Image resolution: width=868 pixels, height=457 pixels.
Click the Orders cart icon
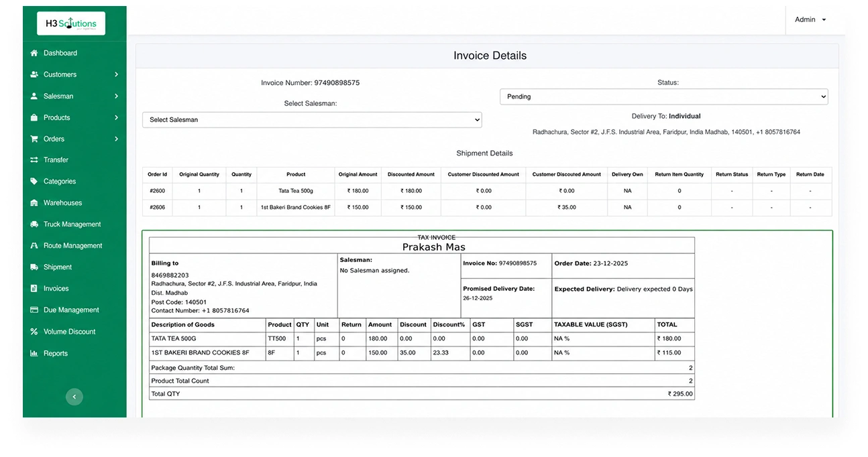pos(34,139)
